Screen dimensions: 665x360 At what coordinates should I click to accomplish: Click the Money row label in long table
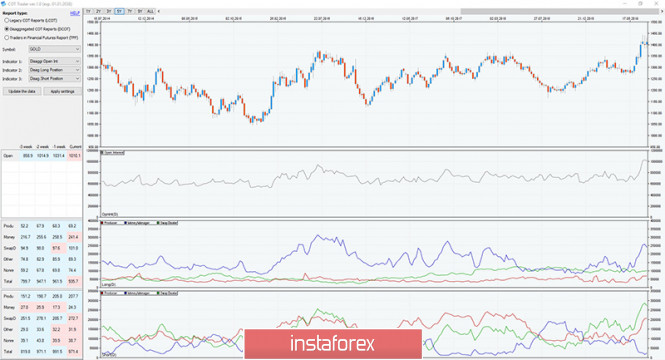(9, 237)
